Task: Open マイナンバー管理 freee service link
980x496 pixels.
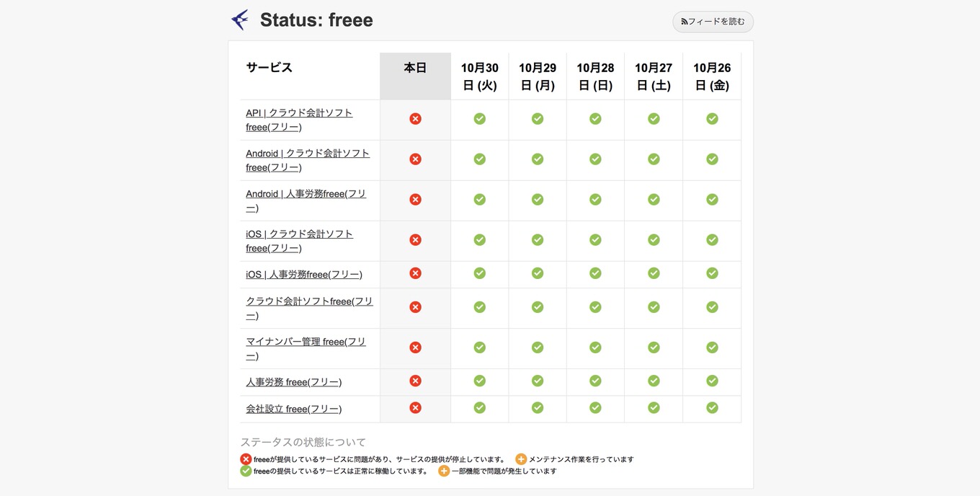Action: pos(306,349)
